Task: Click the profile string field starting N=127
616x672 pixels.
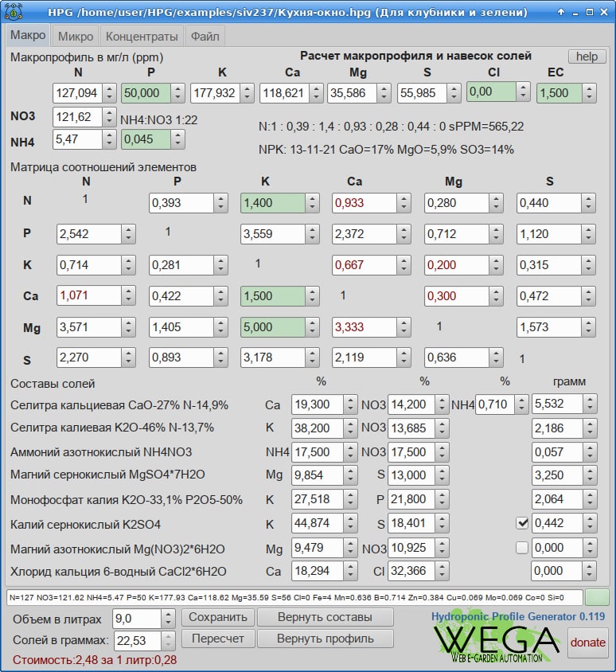Action: coord(294,597)
